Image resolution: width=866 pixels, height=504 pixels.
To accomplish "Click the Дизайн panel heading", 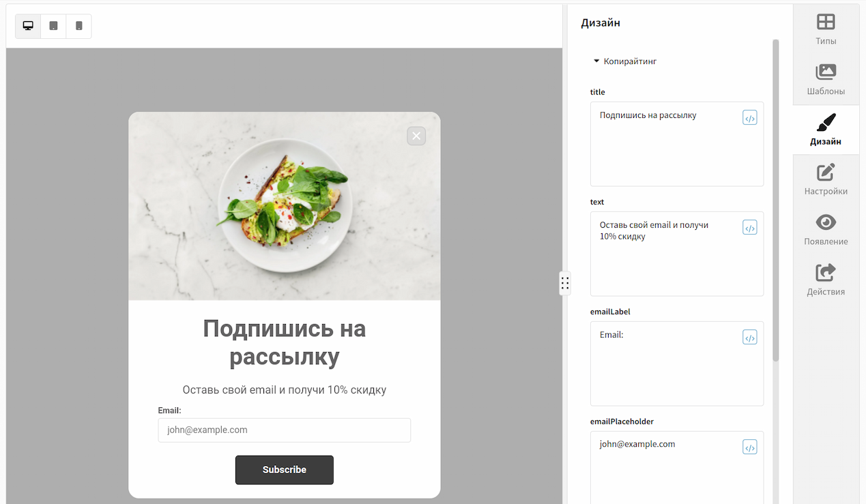I will [x=601, y=23].
